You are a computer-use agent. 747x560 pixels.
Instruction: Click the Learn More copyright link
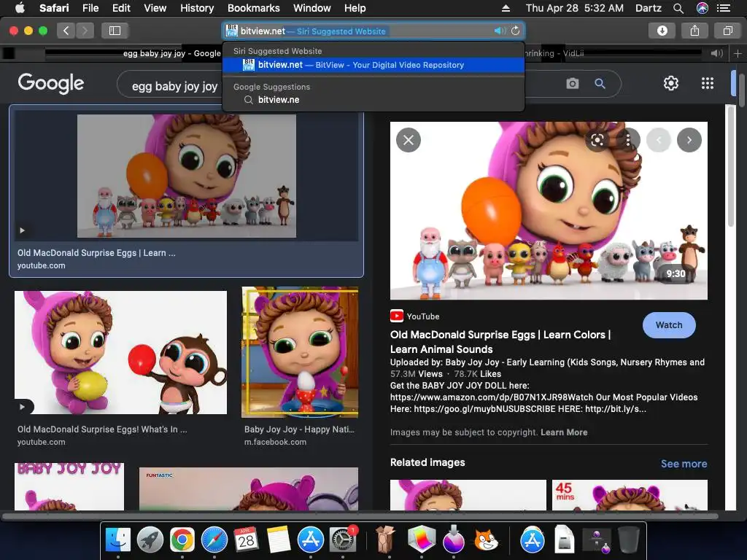click(x=564, y=432)
